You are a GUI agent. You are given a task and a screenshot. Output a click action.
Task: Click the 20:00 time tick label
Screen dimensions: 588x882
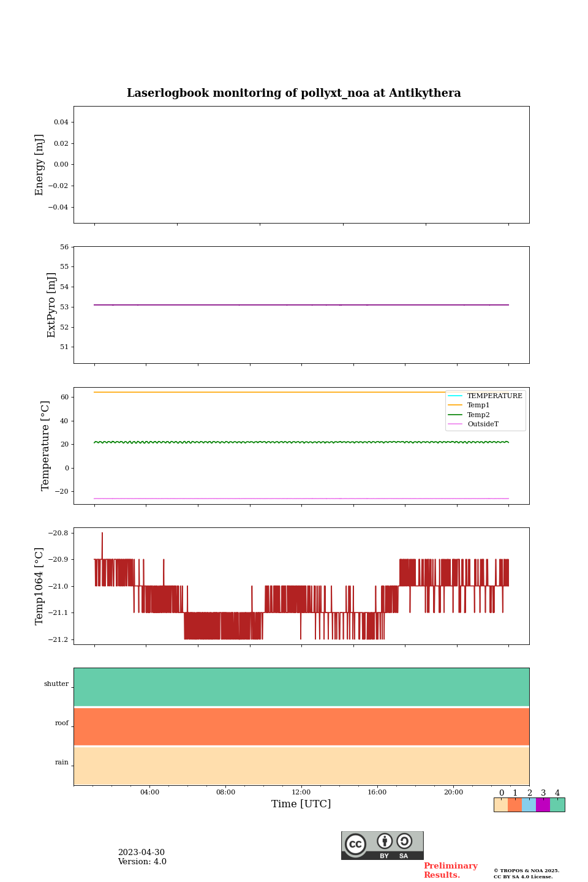pos(453,793)
